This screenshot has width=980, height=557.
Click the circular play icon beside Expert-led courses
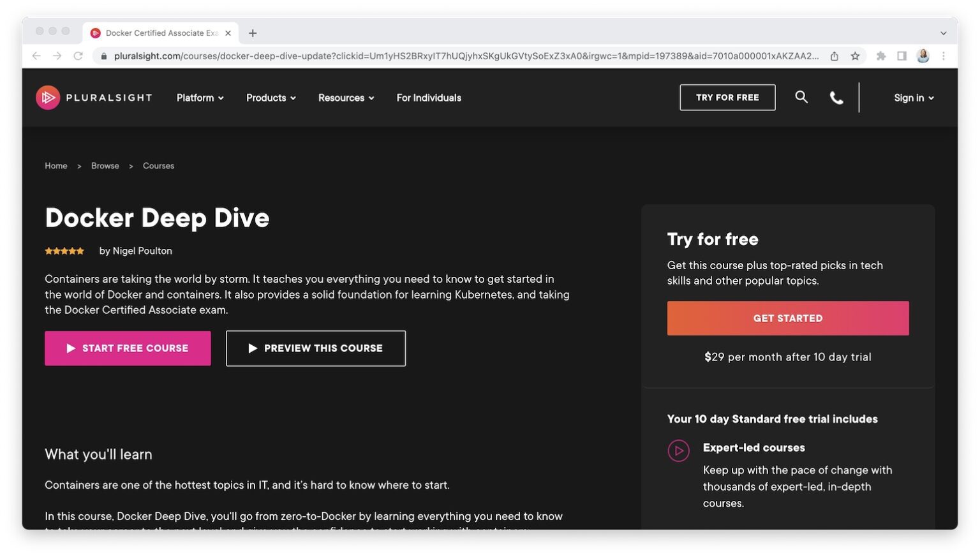click(679, 450)
